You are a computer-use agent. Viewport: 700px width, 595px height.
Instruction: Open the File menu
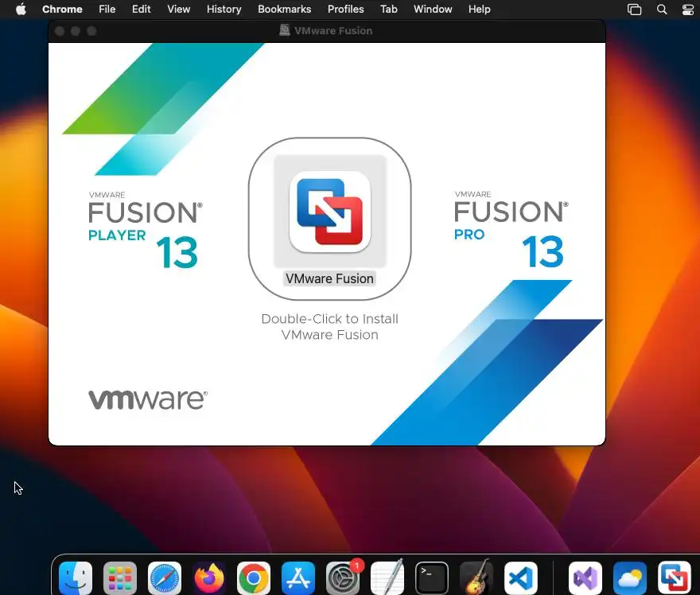click(107, 9)
